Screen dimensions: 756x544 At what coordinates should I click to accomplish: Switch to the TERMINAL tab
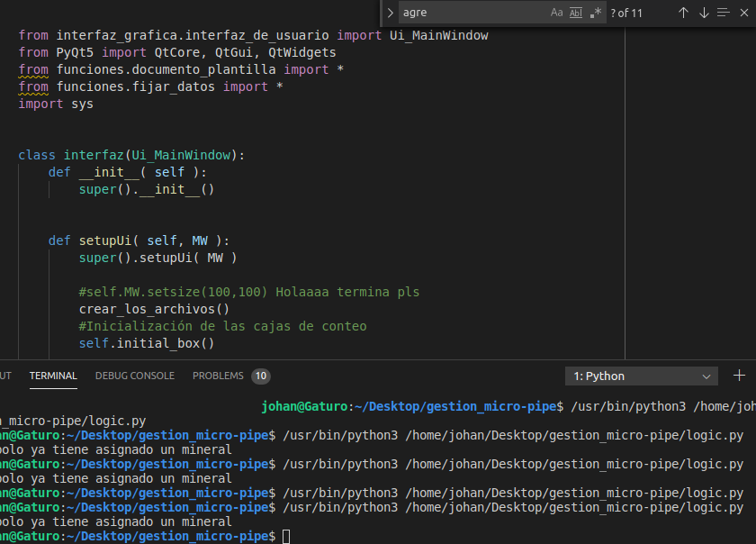point(53,376)
